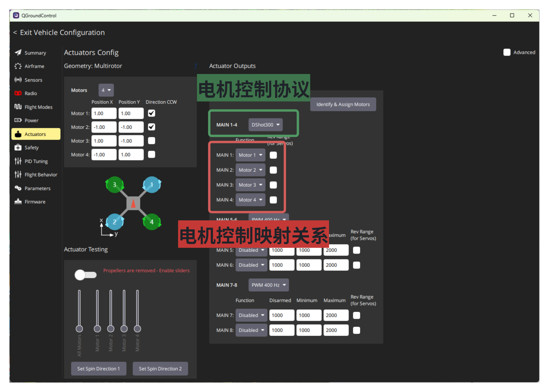The image size is (549, 392).
Task: Select the Airframe icon in sidebar
Action: pyautogui.click(x=18, y=66)
